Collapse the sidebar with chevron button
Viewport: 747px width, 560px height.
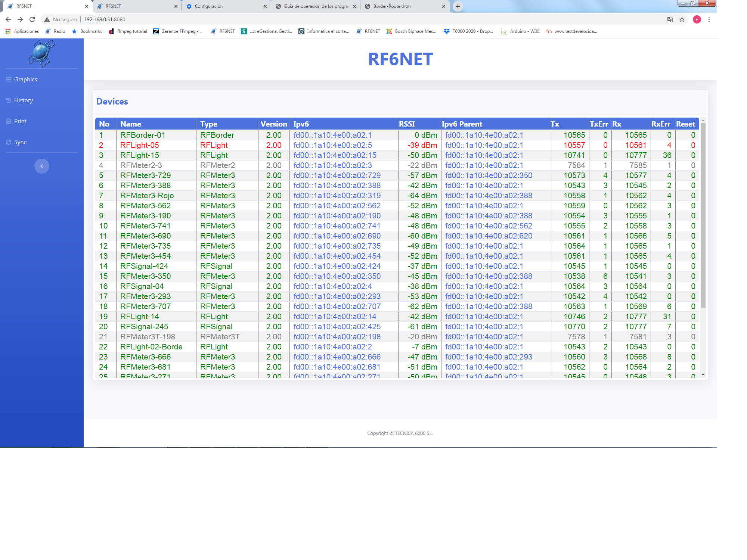pos(42,166)
